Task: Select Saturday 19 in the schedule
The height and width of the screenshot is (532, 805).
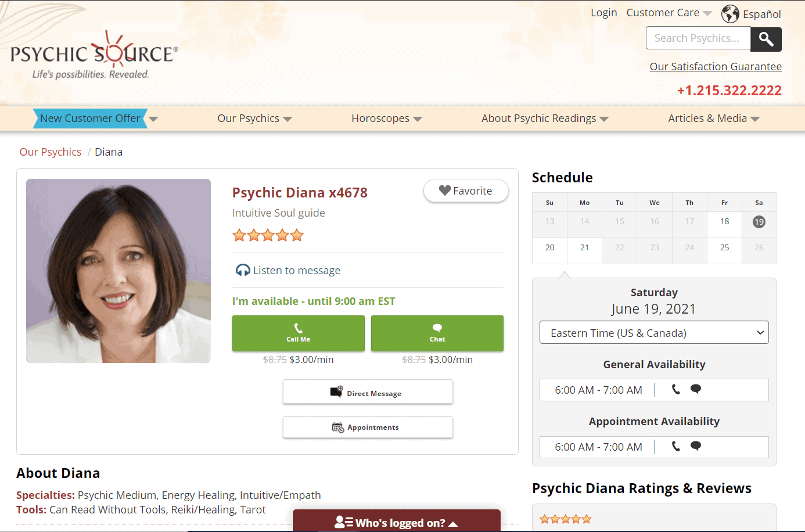Action: 759,222
